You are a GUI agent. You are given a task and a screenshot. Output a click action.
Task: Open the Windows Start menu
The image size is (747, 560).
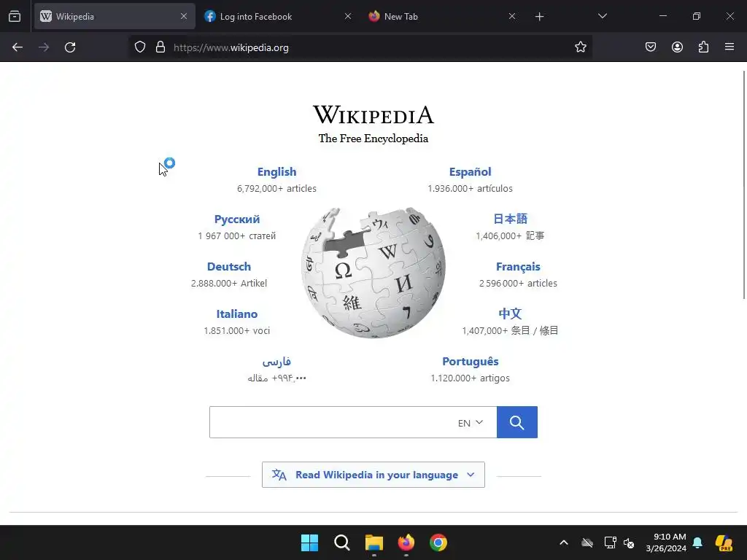(309, 542)
